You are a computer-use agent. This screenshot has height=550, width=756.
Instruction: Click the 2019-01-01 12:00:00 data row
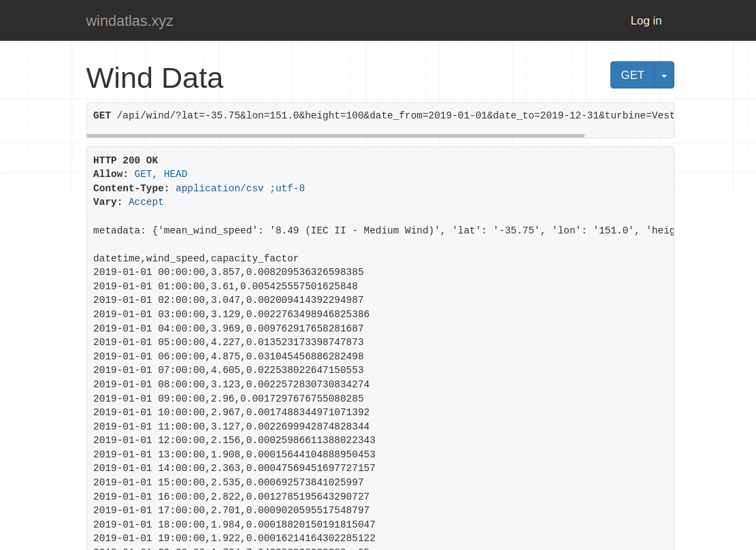click(234, 440)
